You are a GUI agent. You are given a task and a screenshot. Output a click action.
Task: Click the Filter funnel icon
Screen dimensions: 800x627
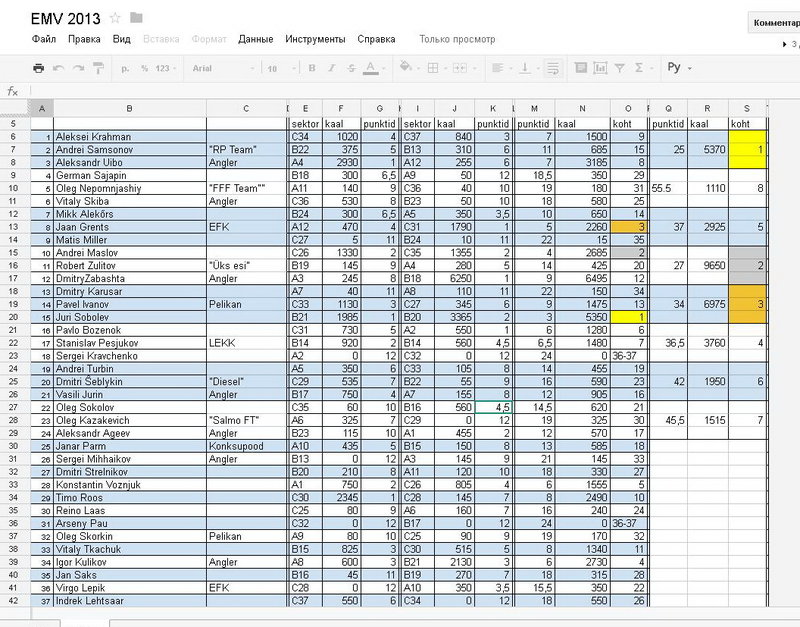point(619,68)
